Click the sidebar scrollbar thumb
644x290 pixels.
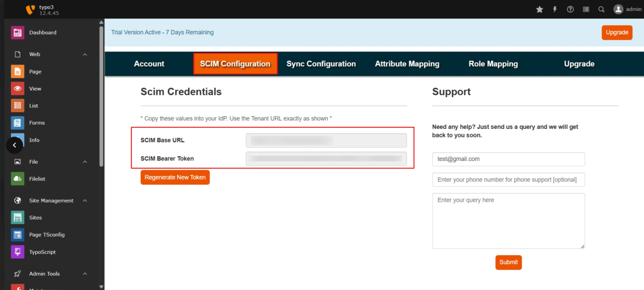[101, 96]
